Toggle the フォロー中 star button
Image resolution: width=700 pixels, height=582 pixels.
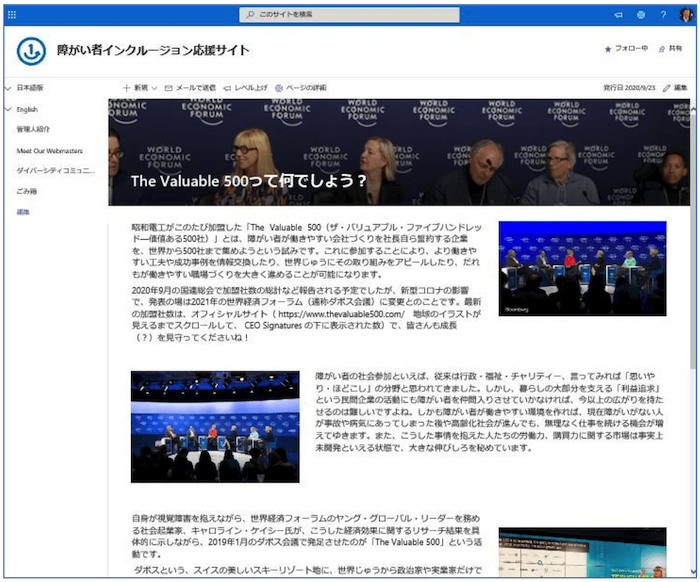[x=626, y=48]
